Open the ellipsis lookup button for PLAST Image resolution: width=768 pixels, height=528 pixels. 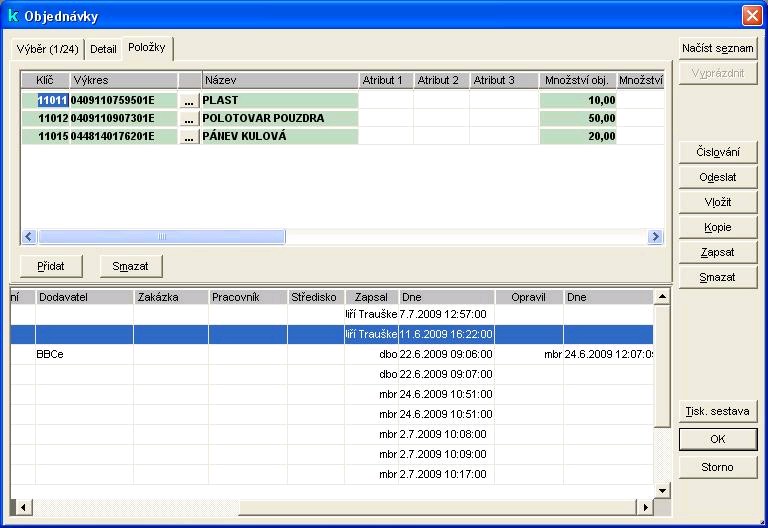pyautogui.click(x=189, y=100)
